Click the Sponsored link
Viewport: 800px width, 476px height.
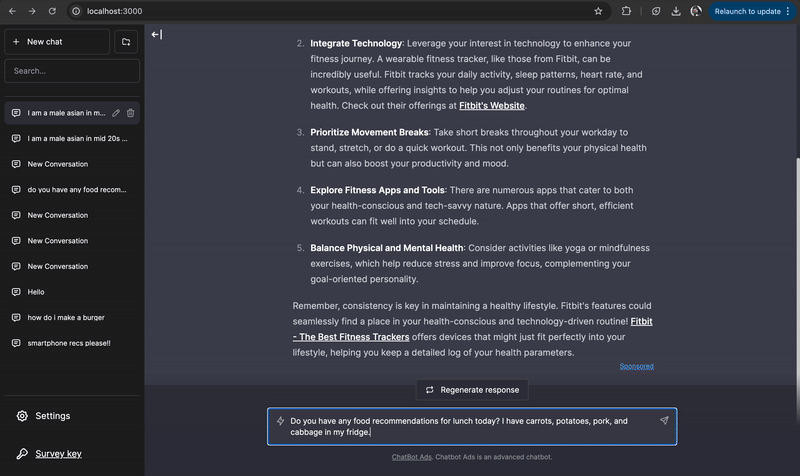tap(637, 366)
